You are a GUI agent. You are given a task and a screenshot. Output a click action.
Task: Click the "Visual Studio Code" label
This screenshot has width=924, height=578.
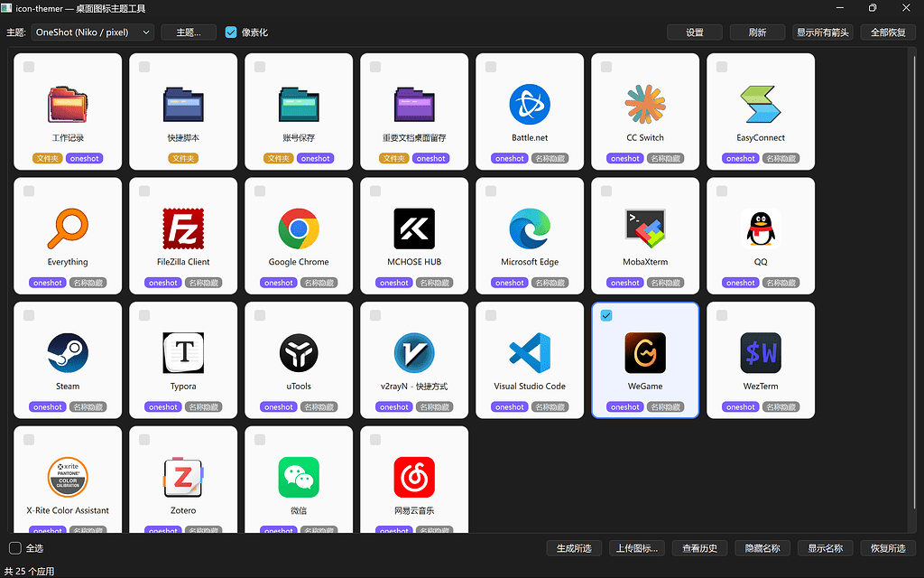(530, 387)
